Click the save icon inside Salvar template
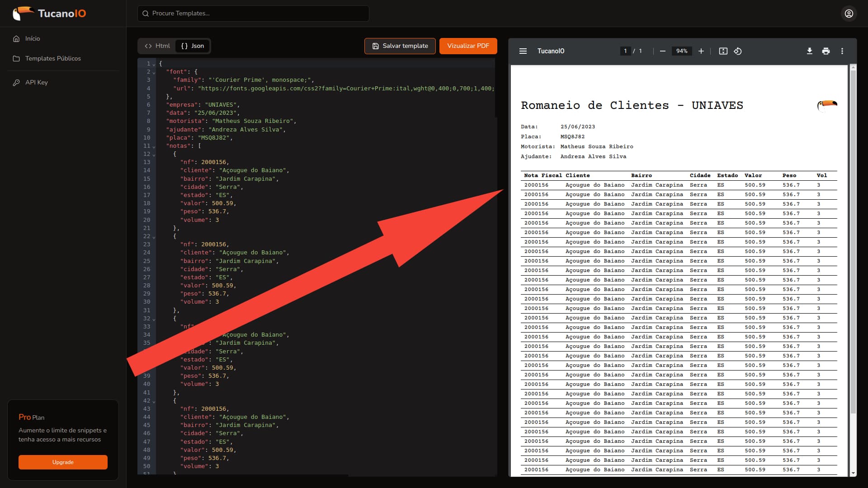 (375, 46)
